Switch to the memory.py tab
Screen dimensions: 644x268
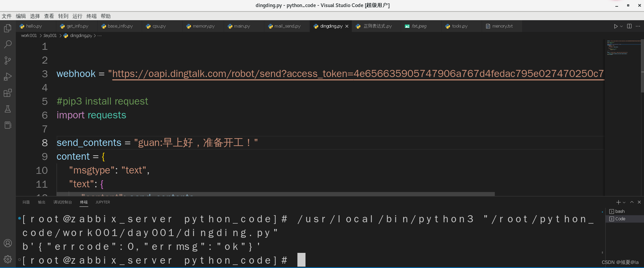[x=203, y=26]
